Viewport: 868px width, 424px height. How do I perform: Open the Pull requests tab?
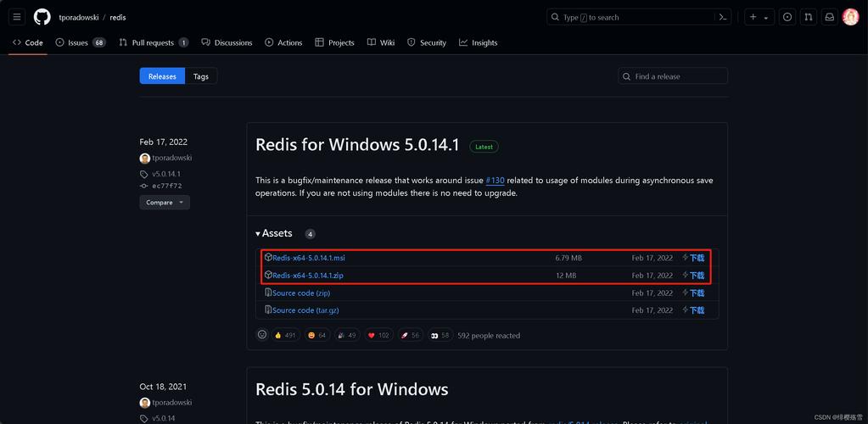pyautogui.click(x=154, y=42)
